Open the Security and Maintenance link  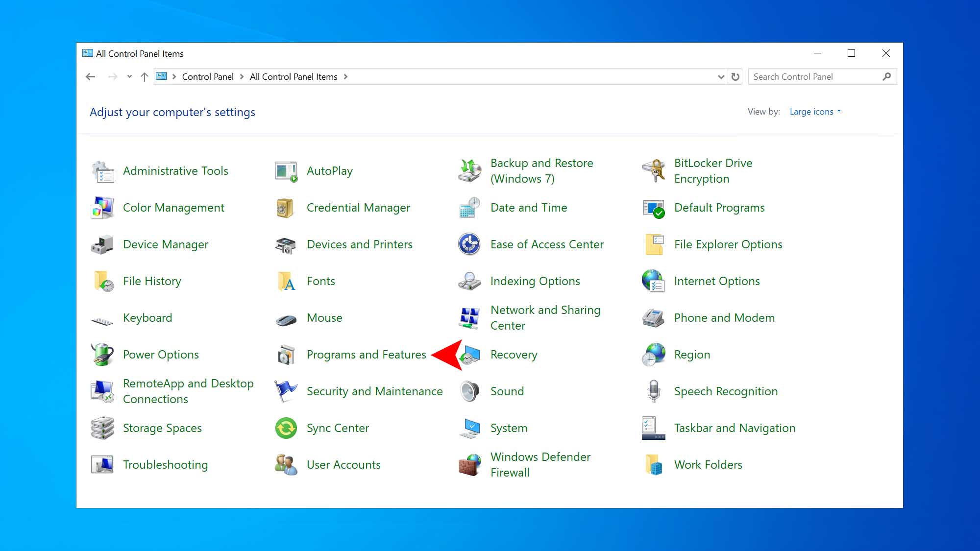pyautogui.click(x=374, y=391)
